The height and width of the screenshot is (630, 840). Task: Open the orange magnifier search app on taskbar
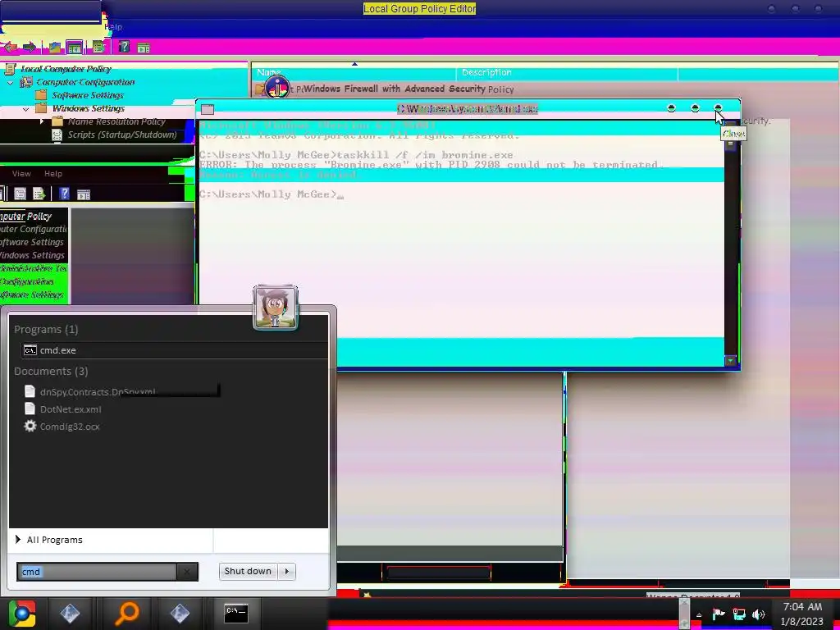tap(127, 613)
